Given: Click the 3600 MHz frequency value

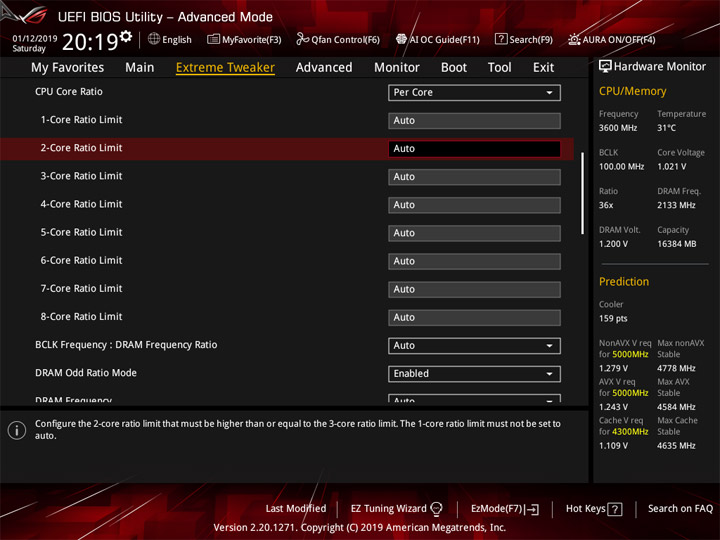Looking at the screenshot, I should (x=618, y=128).
